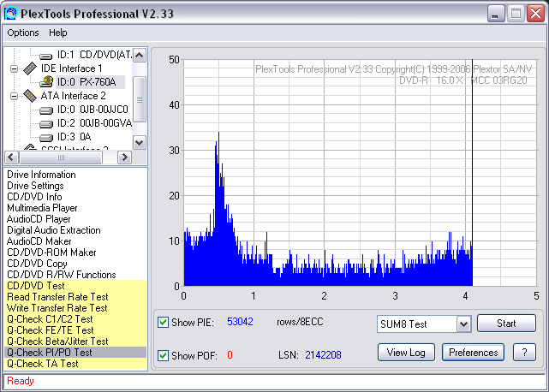549x392 pixels.
Task: Select CD/DVD Test
Action: coord(75,286)
